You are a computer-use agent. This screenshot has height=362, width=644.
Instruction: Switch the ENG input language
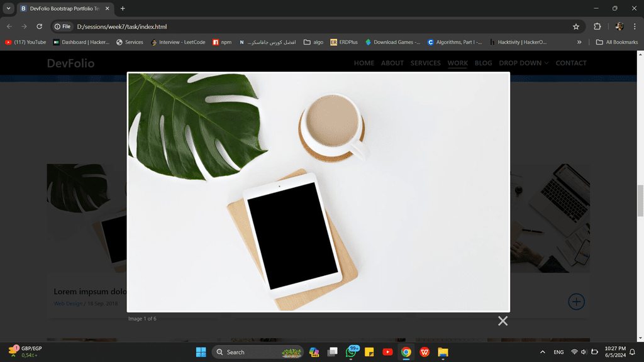tap(558, 352)
